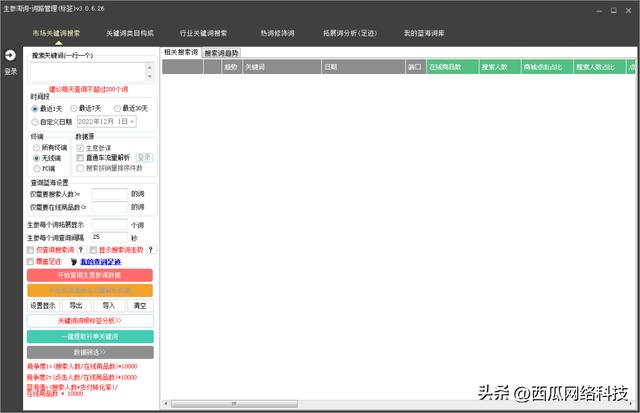Click the 设置显示 button
This screenshot has height=413, width=640.
43,305
